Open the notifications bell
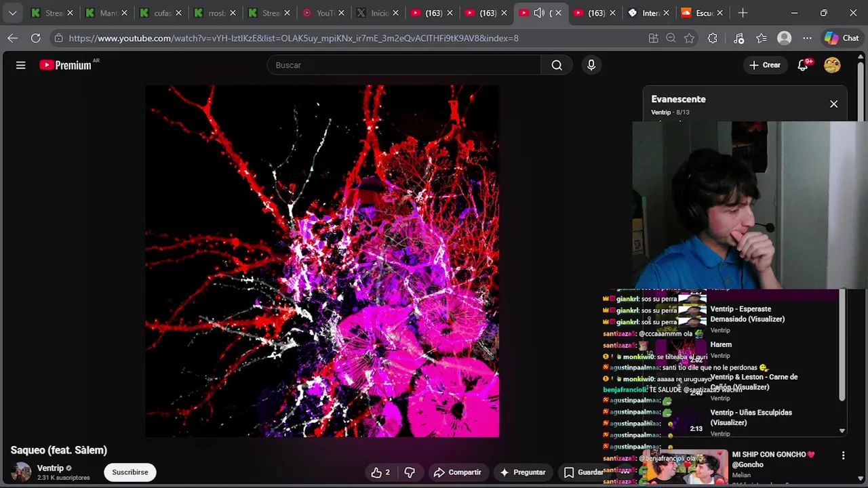The width and height of the screenshot is (868, 488). (804, 65)
